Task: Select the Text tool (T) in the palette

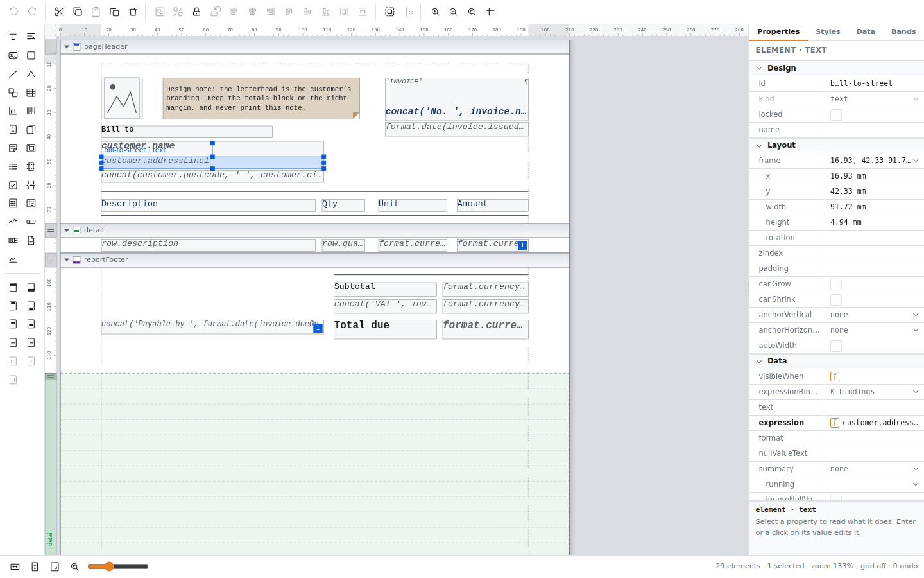Action: tap(13, 37)
